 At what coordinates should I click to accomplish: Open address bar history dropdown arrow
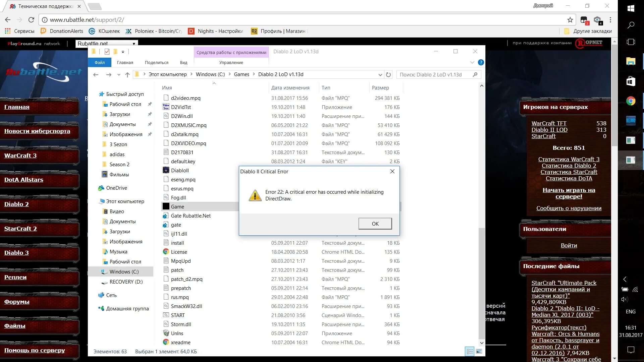[x=380, y=74]
